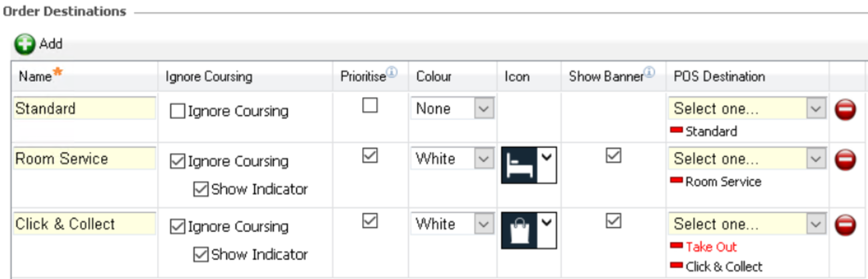Untick Show Indicator for Room Service
The width and height of the screenshot is (868, 279).
click(201, 190)
